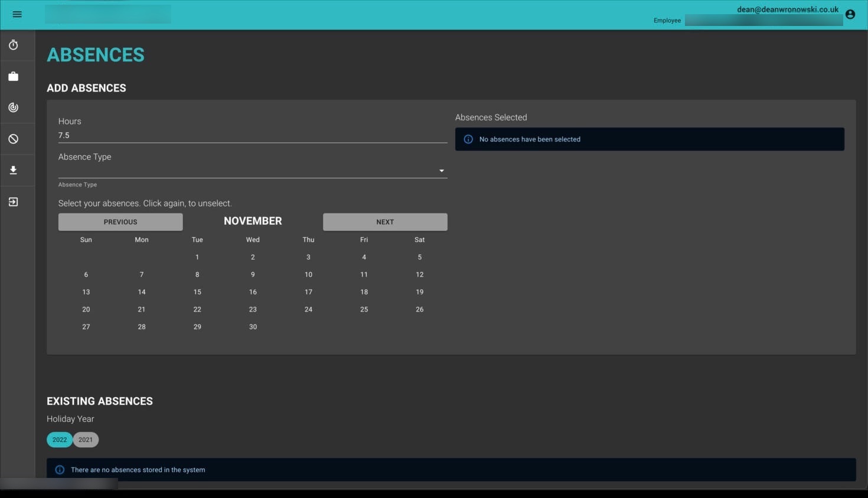Click the NOVEMBER month heading
Viewport: 868px width, 498px height.
coord(253,221)
